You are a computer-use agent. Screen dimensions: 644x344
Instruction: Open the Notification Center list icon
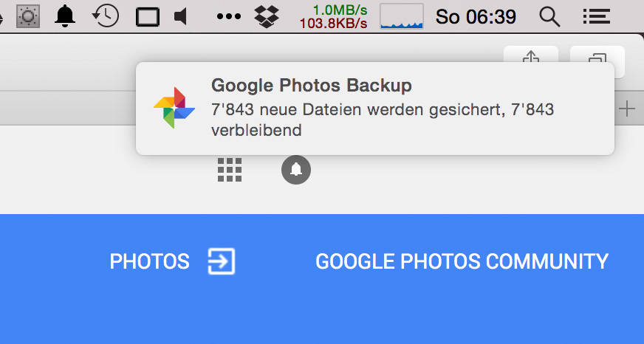point(596,17)
